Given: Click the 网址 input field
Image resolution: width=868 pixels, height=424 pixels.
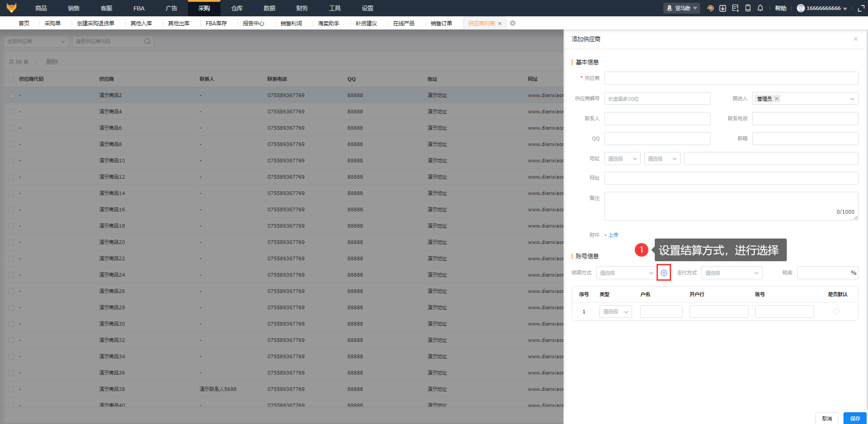Looking at the screenshot, I should click(x=731, y=178).
